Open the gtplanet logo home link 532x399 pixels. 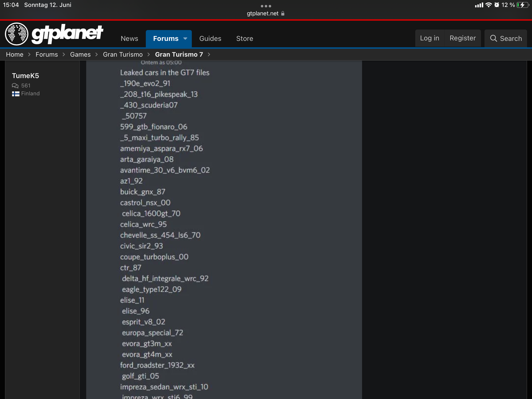coord(54,34)
